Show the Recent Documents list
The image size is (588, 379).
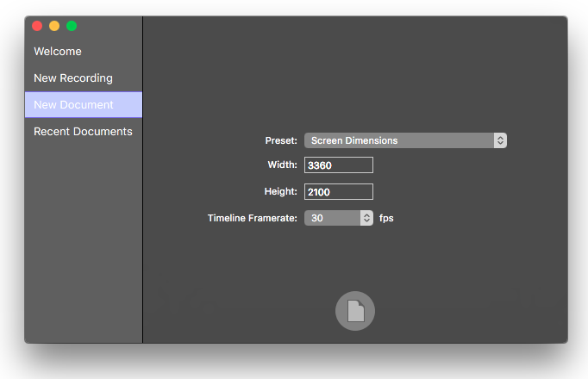83,132
